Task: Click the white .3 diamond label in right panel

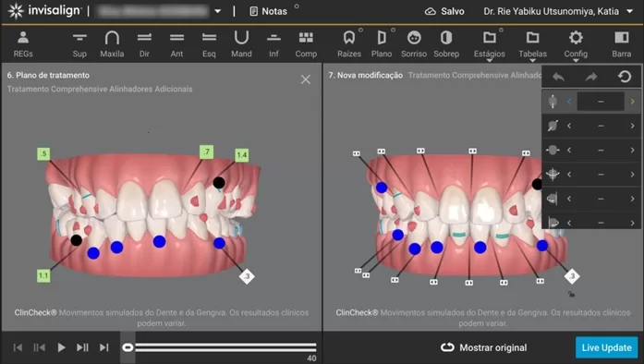Action: point(572,276)
